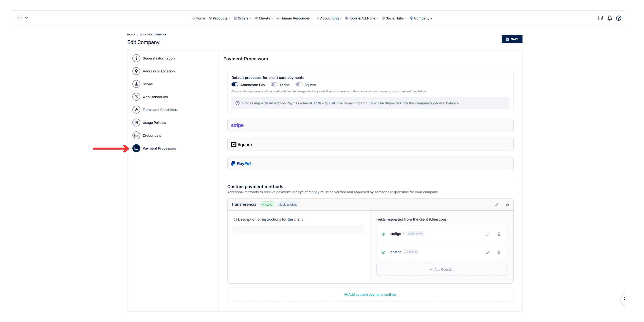644x322 pixels.
Task: Go to Home in the navigation bar
Action: [x=198, y=18]
